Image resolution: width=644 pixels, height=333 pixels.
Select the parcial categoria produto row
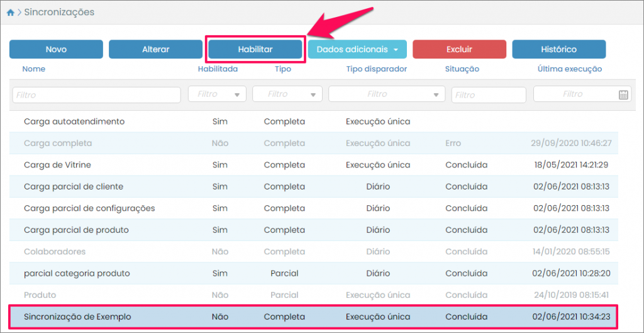click(77, 273)
